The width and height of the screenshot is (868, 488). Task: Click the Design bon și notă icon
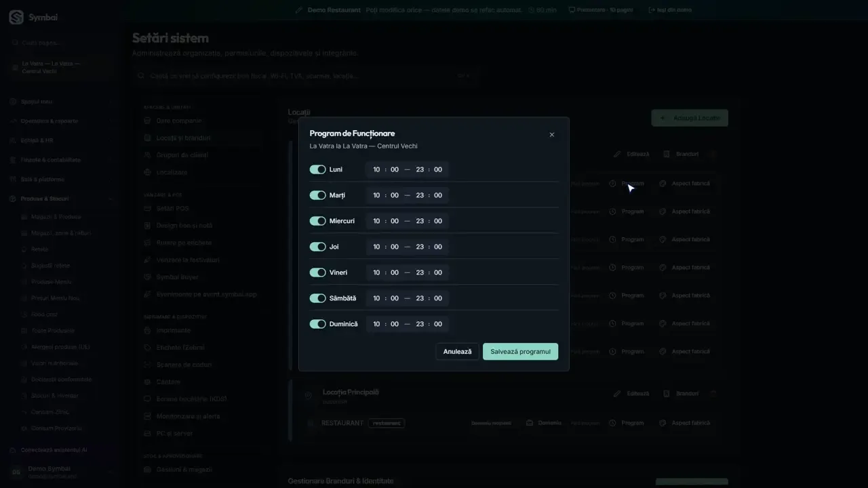click(x=148, y=225)
